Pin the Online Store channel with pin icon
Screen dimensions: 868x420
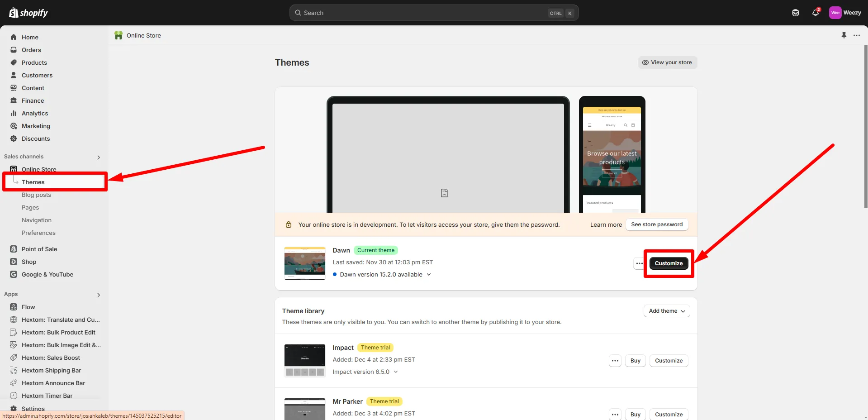[x=844, y=35]
